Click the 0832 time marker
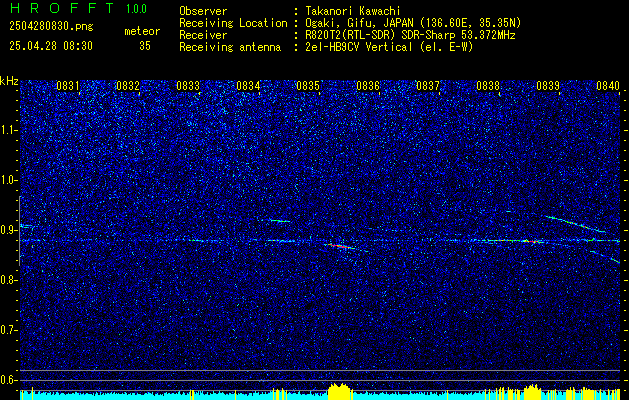The height and width of the screenshot is (400, 629). click(128, 86)
